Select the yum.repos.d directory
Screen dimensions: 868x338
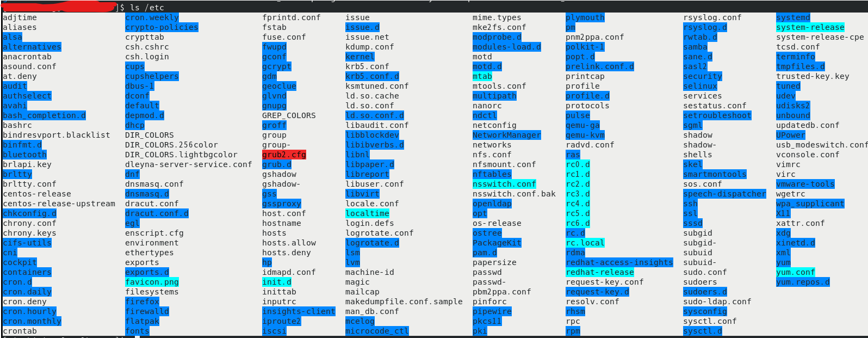[803, 282]
